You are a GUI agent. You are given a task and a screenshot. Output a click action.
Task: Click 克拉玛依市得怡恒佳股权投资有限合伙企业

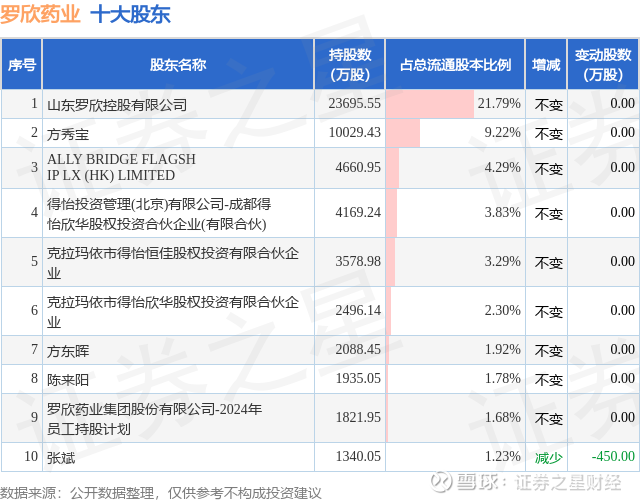[x=173, y=263]
